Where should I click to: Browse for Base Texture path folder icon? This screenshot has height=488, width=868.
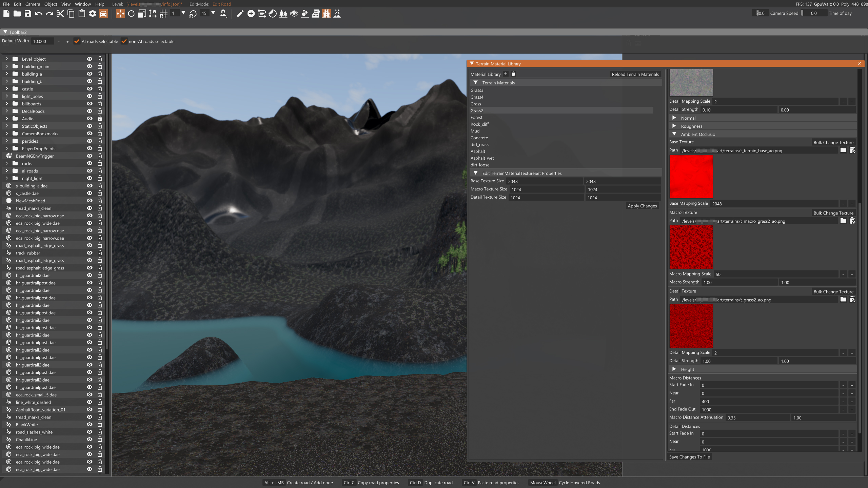(843, 150)
